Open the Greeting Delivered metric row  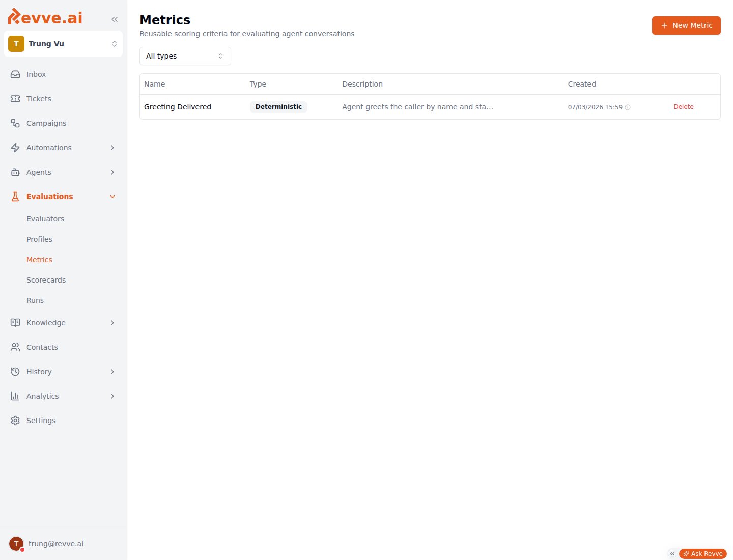coord(430,107)
